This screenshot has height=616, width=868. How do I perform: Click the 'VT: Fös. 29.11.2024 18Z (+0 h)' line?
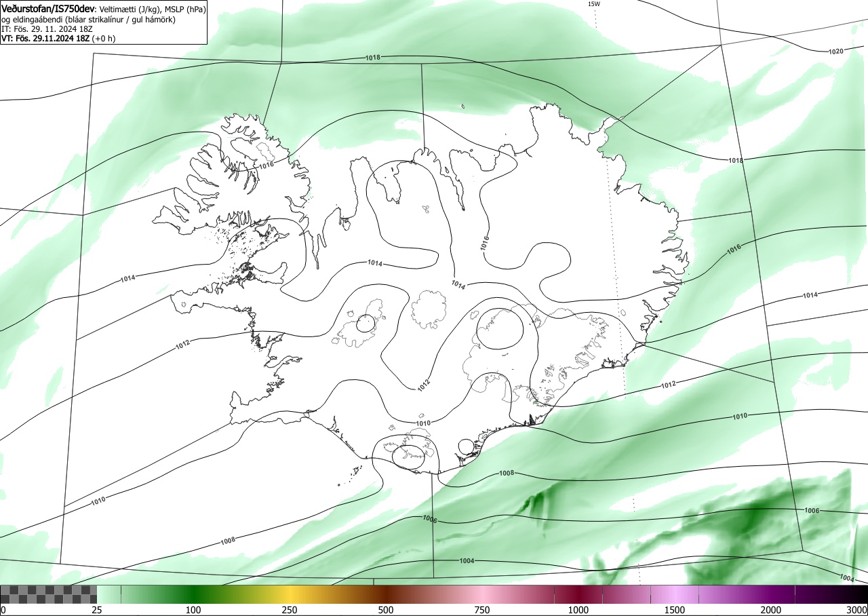point(58,39)
